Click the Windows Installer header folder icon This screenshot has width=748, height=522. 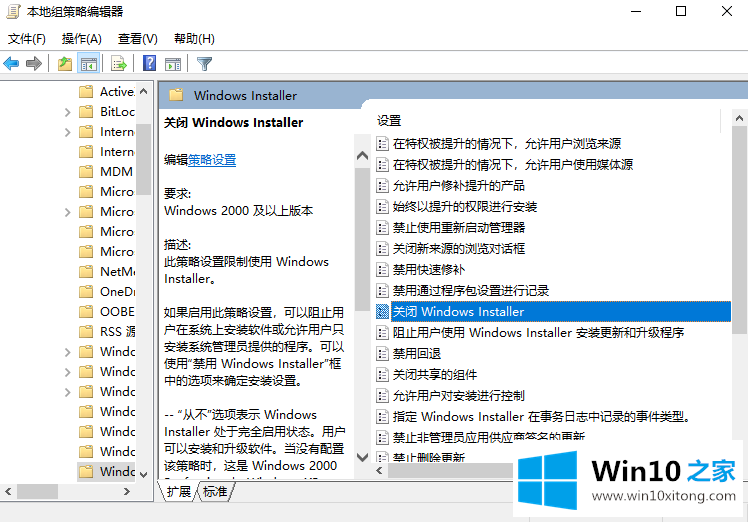[x=176, y=95]
